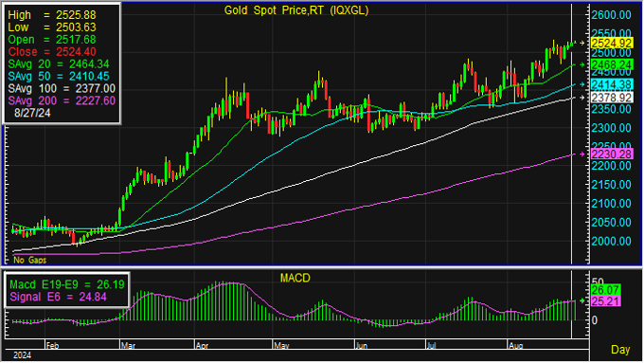
Task: Click the 2300.00 price axis label
Action: pos(611,128)
